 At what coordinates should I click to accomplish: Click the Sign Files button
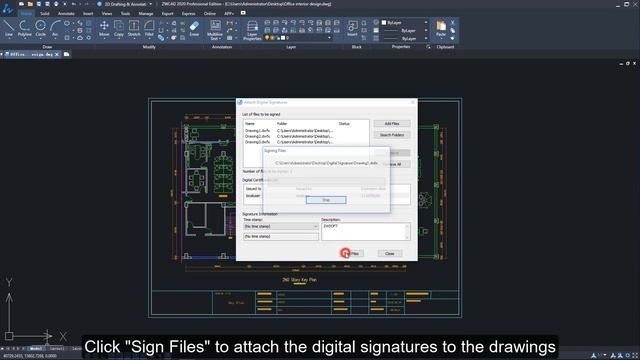coord(352,254)
